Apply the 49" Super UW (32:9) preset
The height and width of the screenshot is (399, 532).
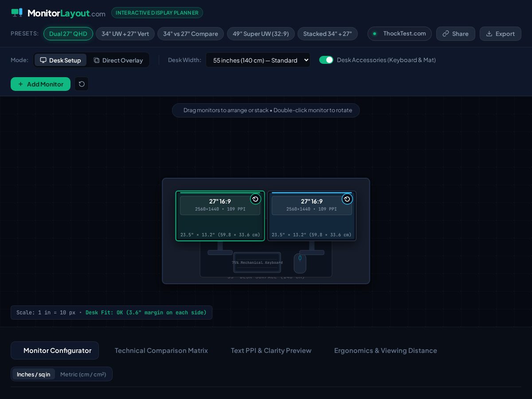click(261, 34)
